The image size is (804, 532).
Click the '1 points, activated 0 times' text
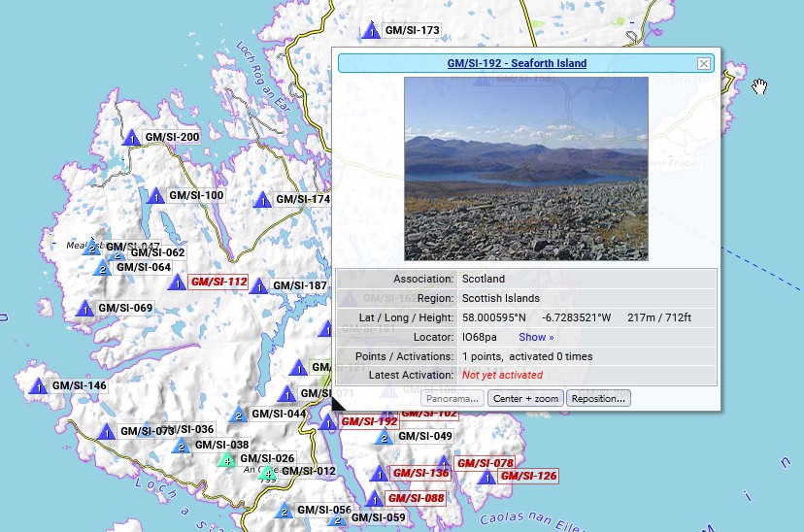click(x=527, y=356)
